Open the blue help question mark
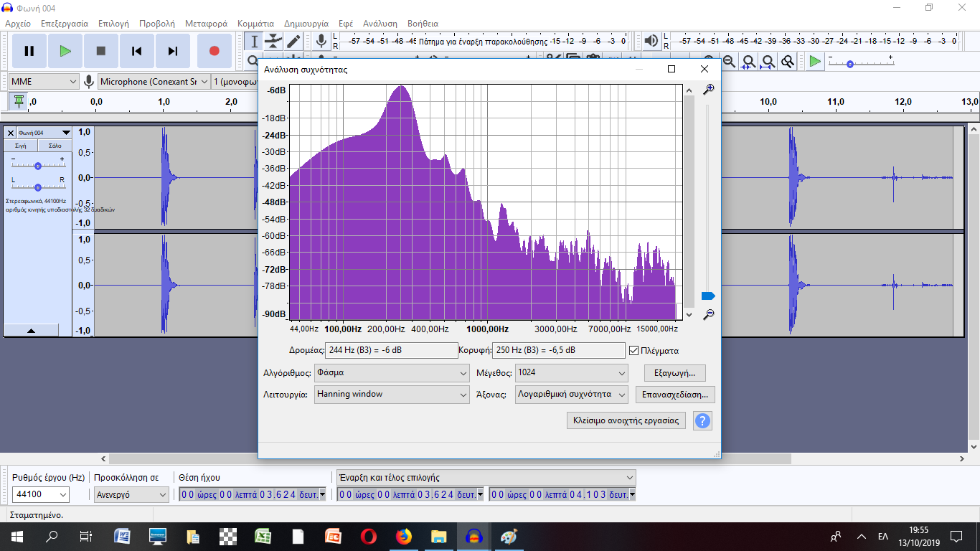This screenshot has height=551, width=980. 702,420
